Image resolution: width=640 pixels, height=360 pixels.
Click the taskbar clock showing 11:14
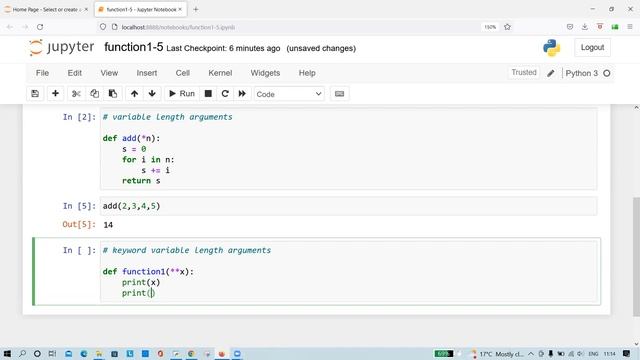click(609, 354)
